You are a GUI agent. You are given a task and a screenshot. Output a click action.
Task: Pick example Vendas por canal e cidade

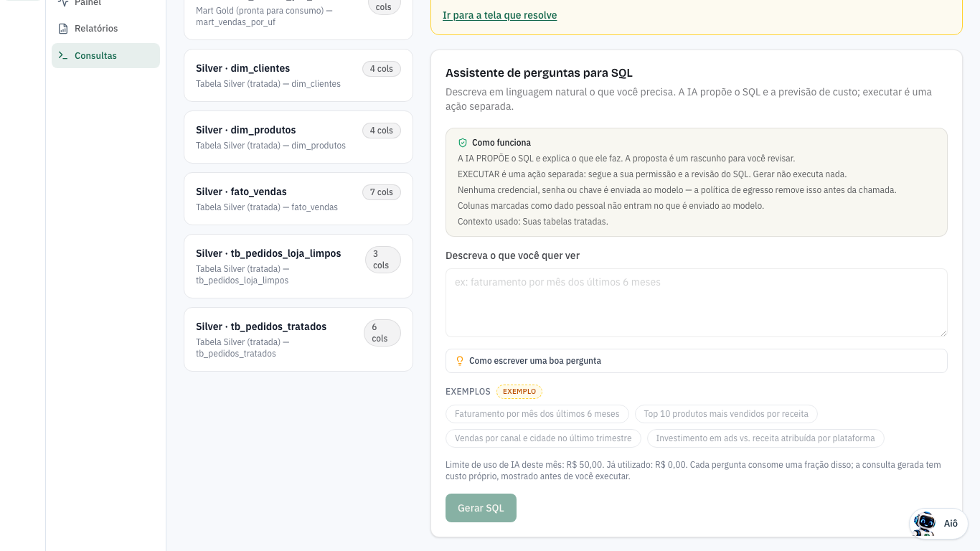pyautogui.click(x=543, y=438)
